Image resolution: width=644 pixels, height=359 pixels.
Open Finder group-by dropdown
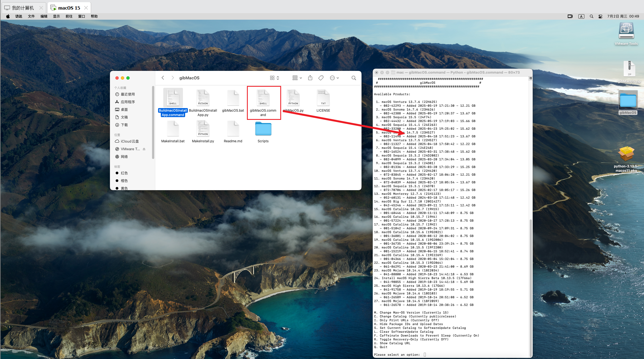pyautogui.click(x=297, y=78)
